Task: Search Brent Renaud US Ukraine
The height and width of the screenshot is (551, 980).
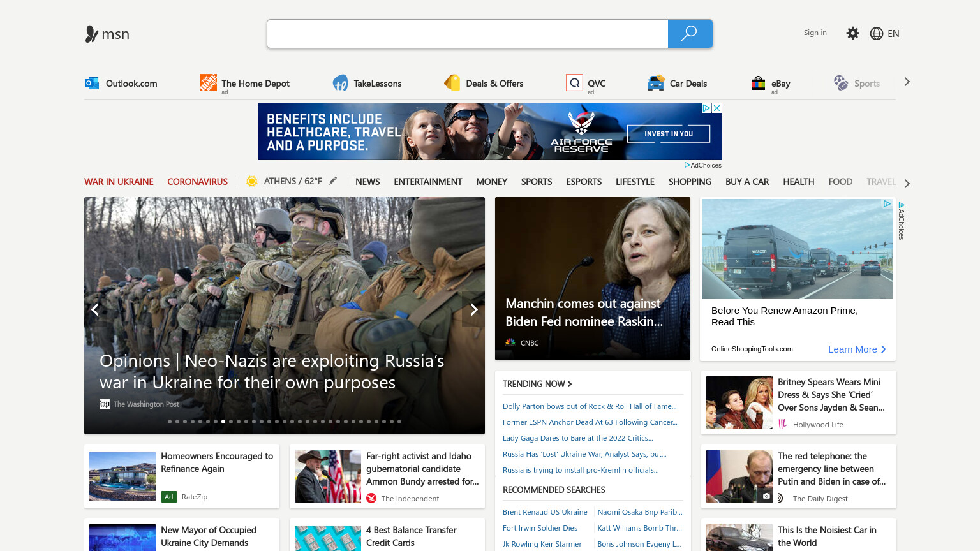Action: click(x=545, y=512)
